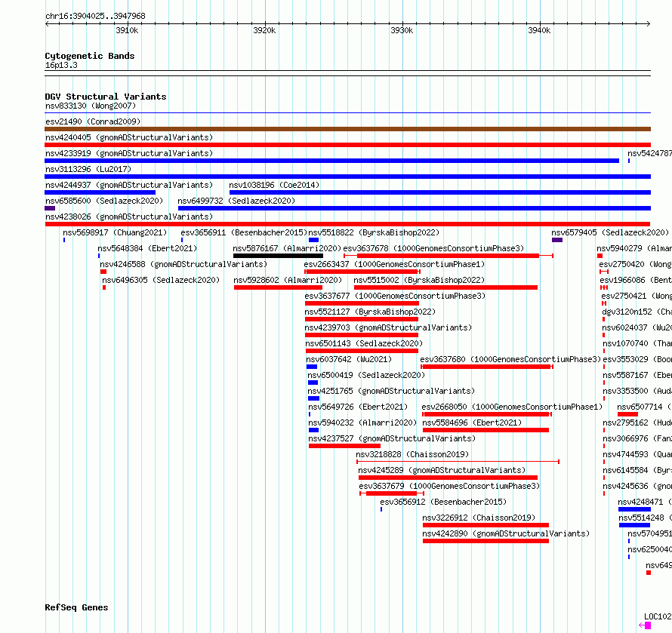Select the blue nsv4248471 variant bar
The image size is (672, 633).
point(634,509)
